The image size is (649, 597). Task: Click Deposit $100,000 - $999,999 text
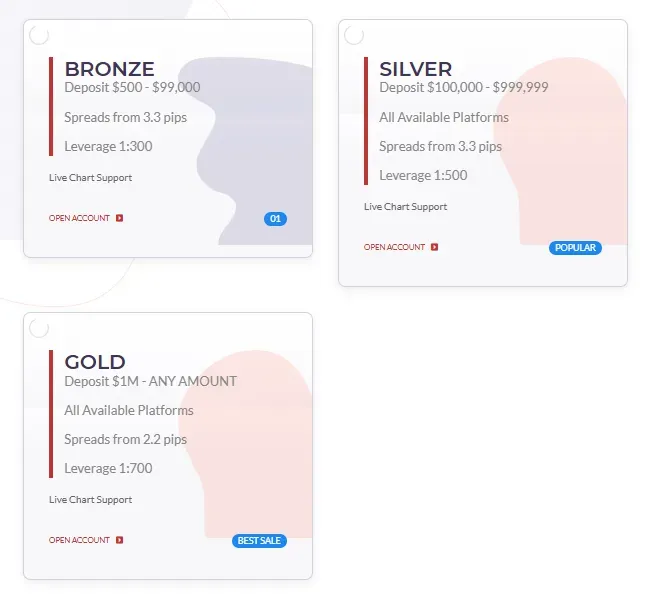(463, 88)
